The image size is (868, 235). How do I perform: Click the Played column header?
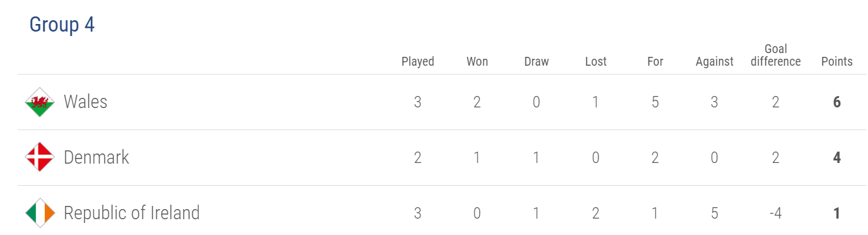coord(418,61)
